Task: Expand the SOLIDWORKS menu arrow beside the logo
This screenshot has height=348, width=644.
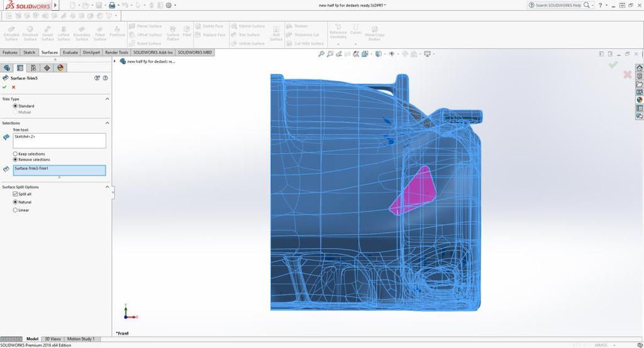Action: [x=55, y=5]
